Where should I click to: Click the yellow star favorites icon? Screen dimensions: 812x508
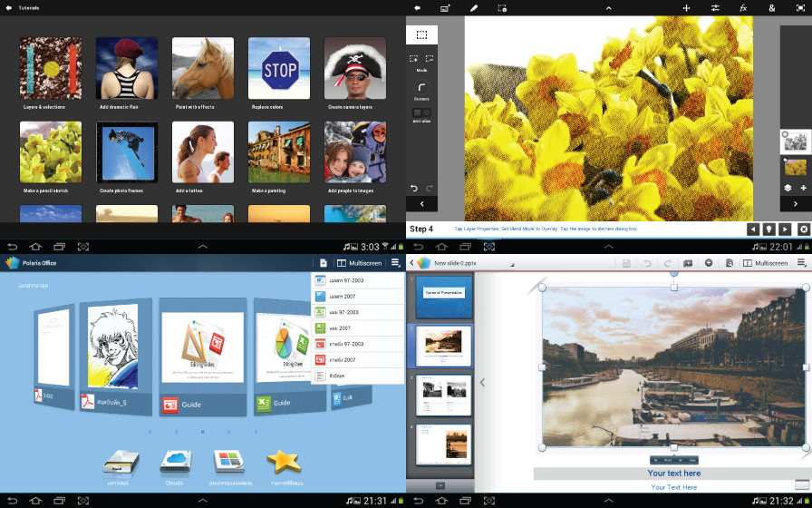pos(284,461)
